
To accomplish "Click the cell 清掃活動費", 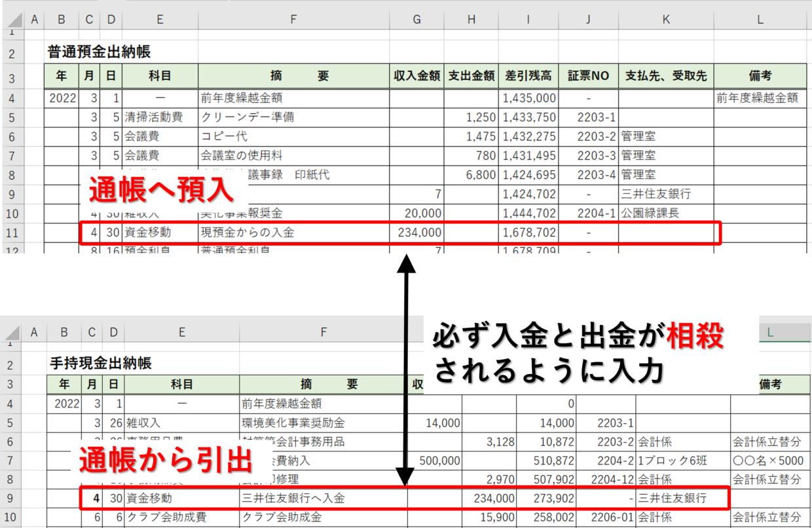I will 160,118.
